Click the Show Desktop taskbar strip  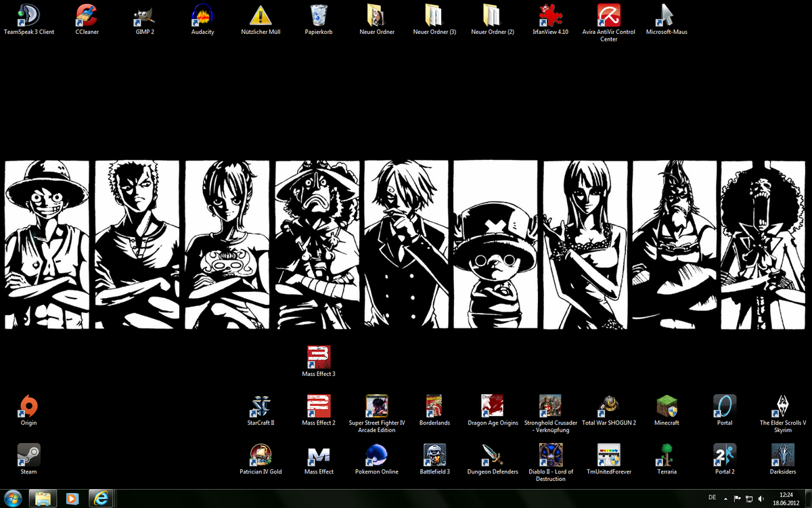pos(807,498)
